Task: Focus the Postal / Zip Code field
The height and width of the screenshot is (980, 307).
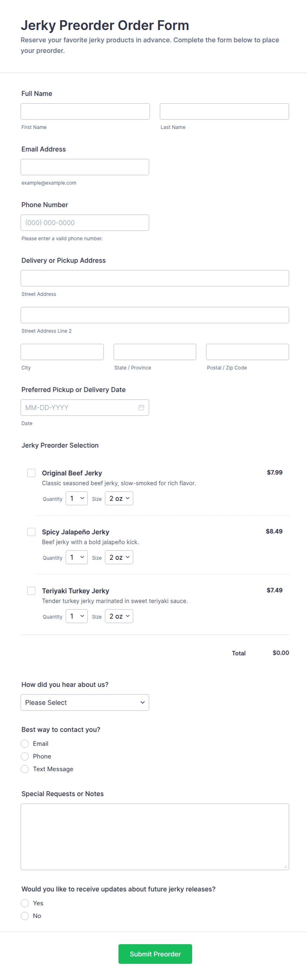Action: click(248, 352)
